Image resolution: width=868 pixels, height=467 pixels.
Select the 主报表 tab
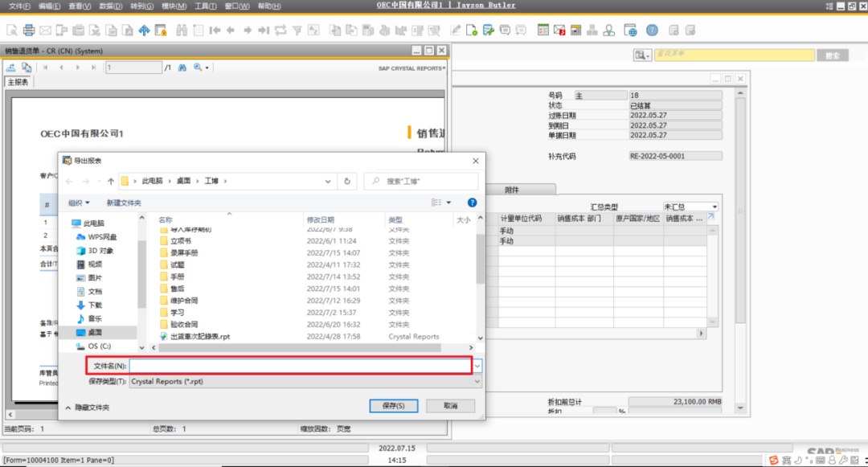pyautogui.click(x=18, y=82)
